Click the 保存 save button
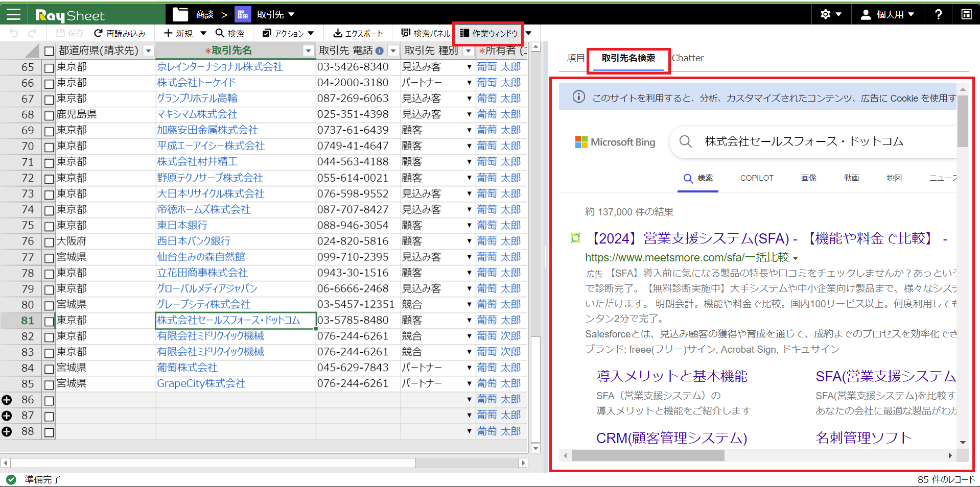980x487 pixels. [x=70, y=33]
